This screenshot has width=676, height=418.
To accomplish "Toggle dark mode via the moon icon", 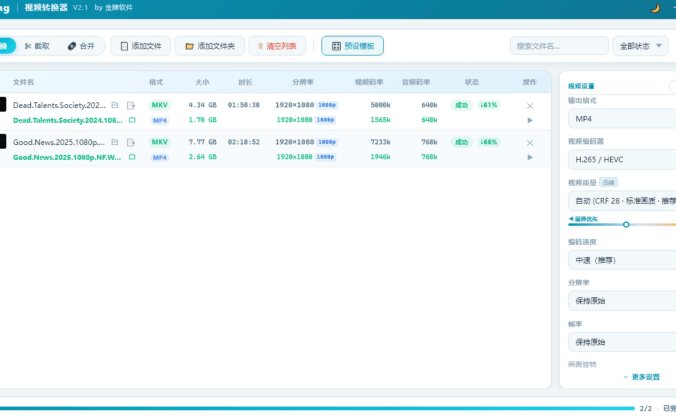I will click(x=655, y=8).
